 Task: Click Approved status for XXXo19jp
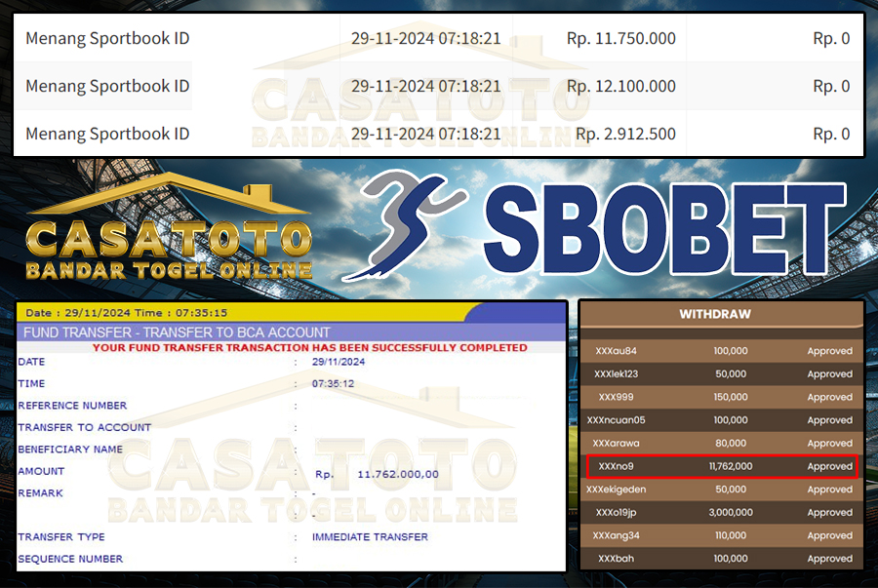[829, 512]
